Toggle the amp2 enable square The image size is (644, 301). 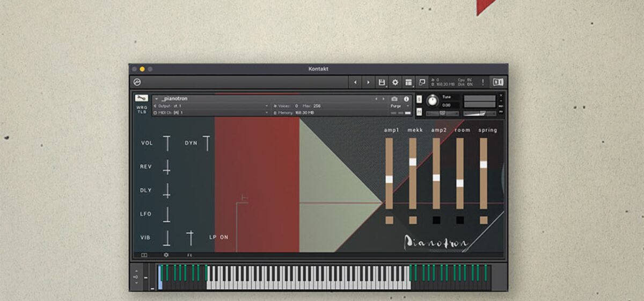(436, 220)
